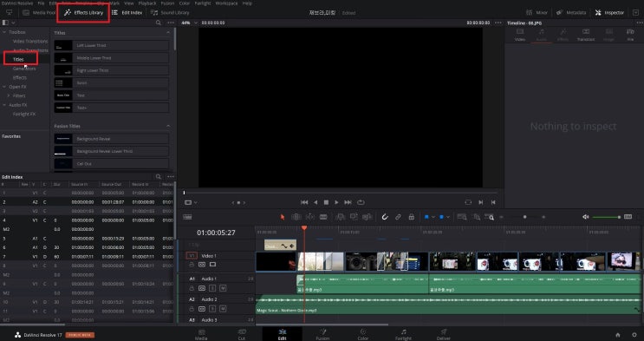Click Full Extent Zoom icon
The image size is (644, 341).
pos(462,217)
